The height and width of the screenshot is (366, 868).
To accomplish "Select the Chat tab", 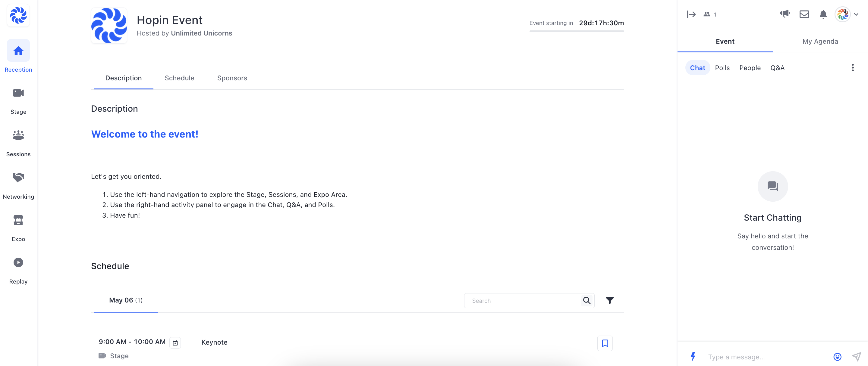I will coord(697,68).
